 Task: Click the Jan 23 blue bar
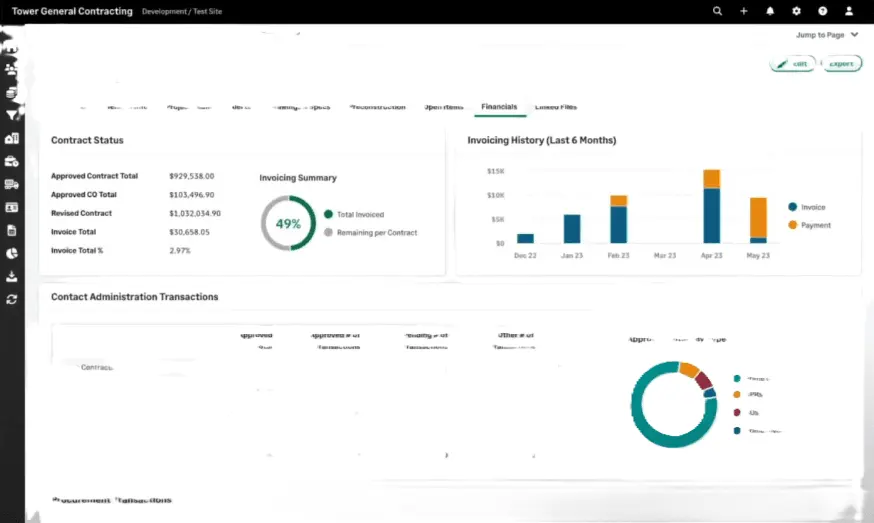(572, 229)
